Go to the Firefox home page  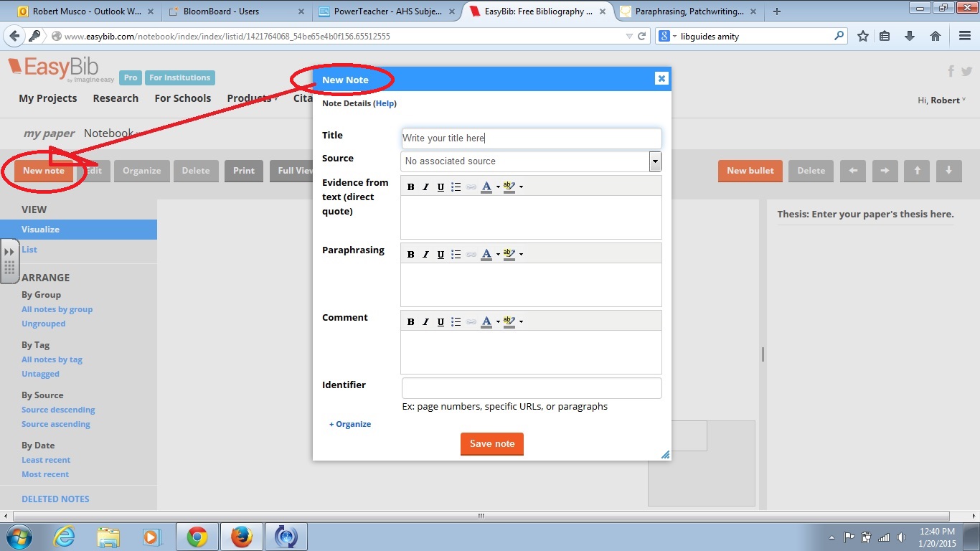coord(936,36)
